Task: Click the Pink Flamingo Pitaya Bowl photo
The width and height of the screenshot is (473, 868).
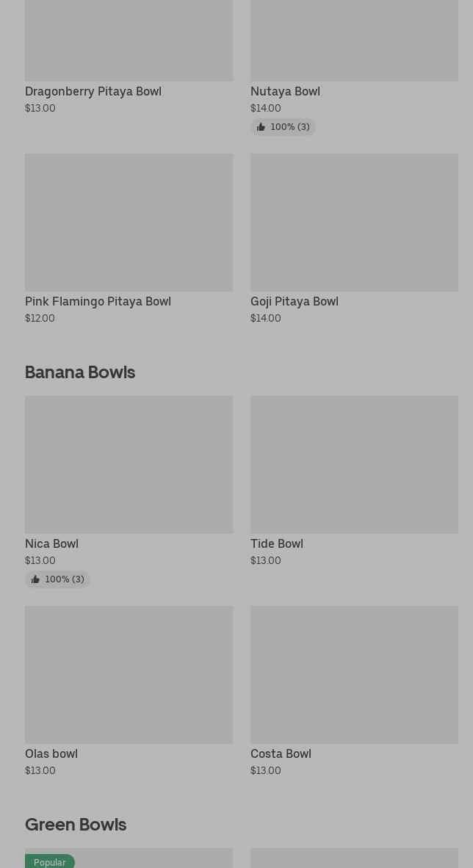Action: [129, 222]
